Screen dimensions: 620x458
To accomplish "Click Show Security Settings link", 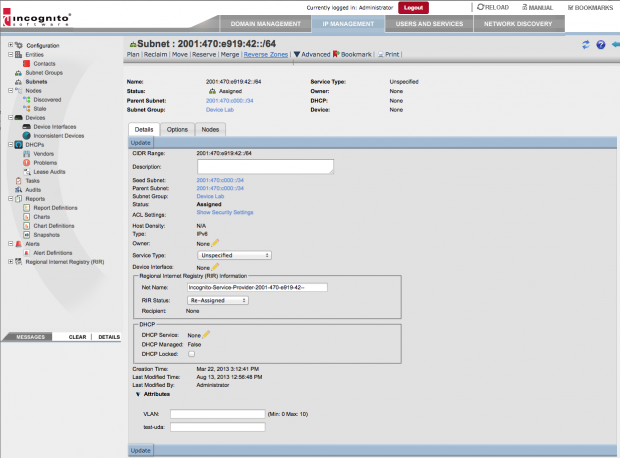I will pyautogui.click(x=225, y=212).
